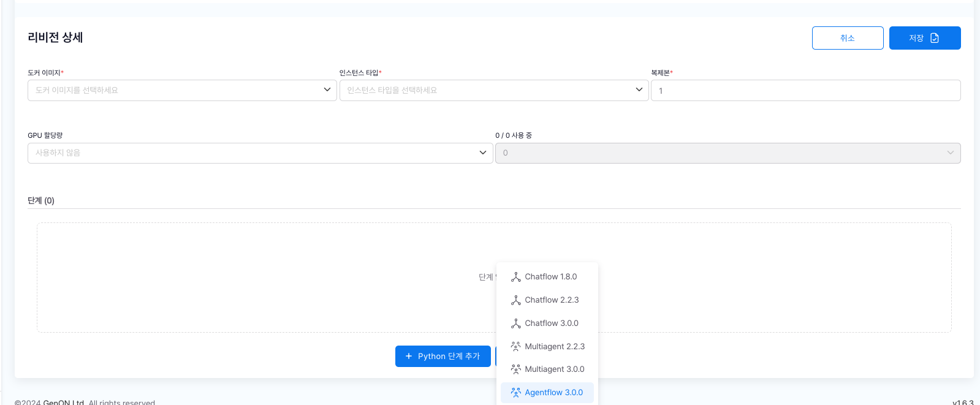
Task: Choose Multiagent 3.0.0 from the menu
Action: (x=554, y=369)
